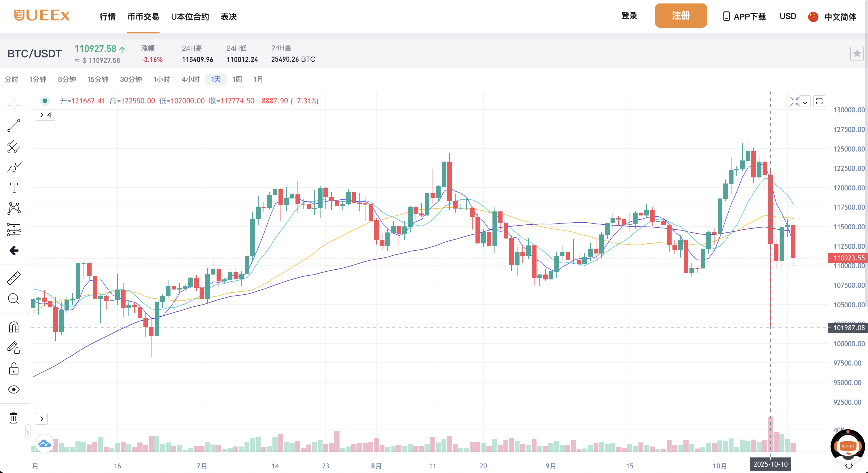Viewport: 868px width, 473px height.
Task: Click the 2025-10-10 date marker
Action: coord(770,464)
